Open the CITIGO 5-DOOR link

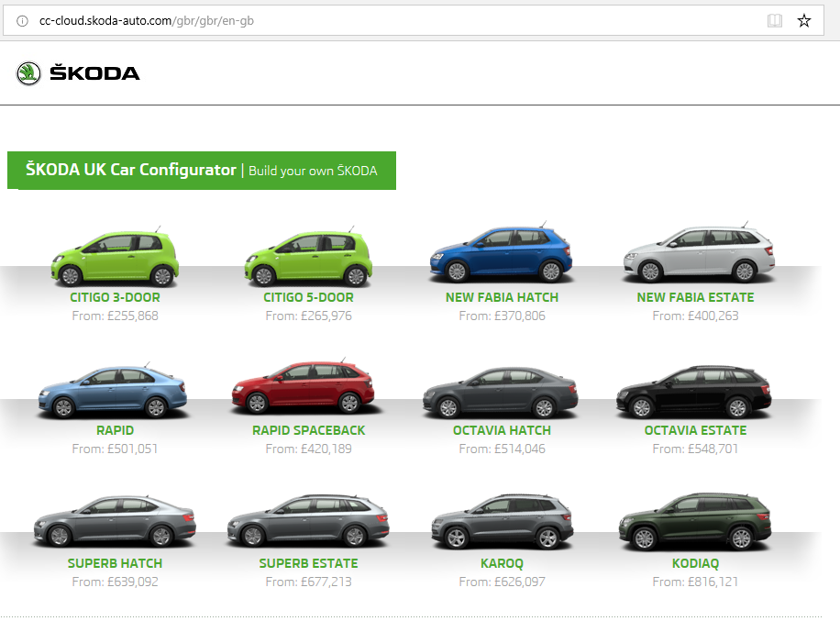coord(308,297)
